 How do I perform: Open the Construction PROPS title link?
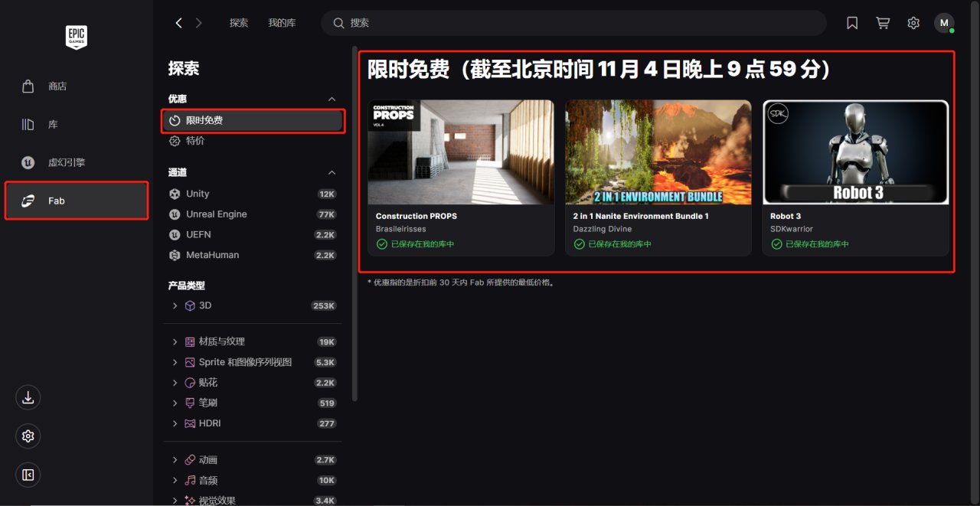[x=416, y=217]
